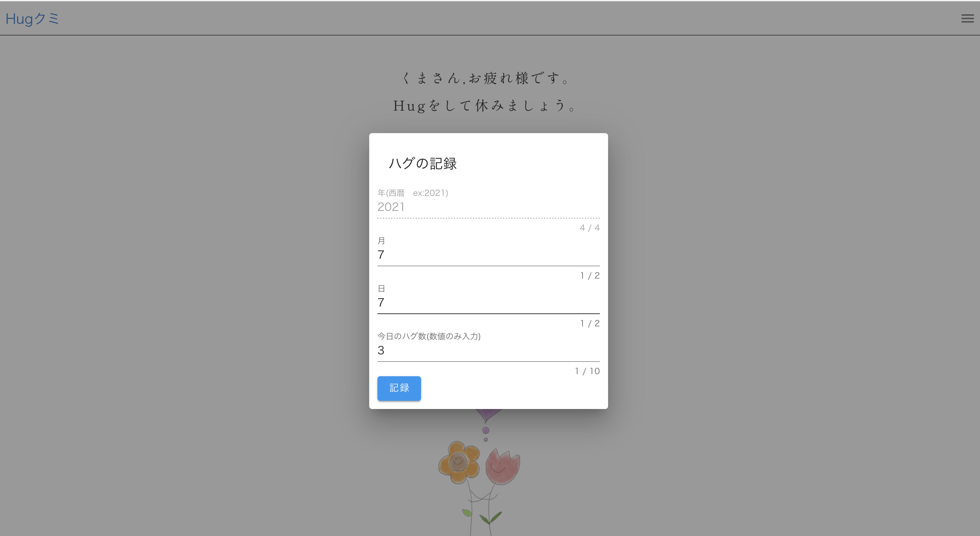The width and height of the screenshot is (980, 536).
Task: Click the 年(西暦 ex:2021) label
Action: (x=413, y=193)
